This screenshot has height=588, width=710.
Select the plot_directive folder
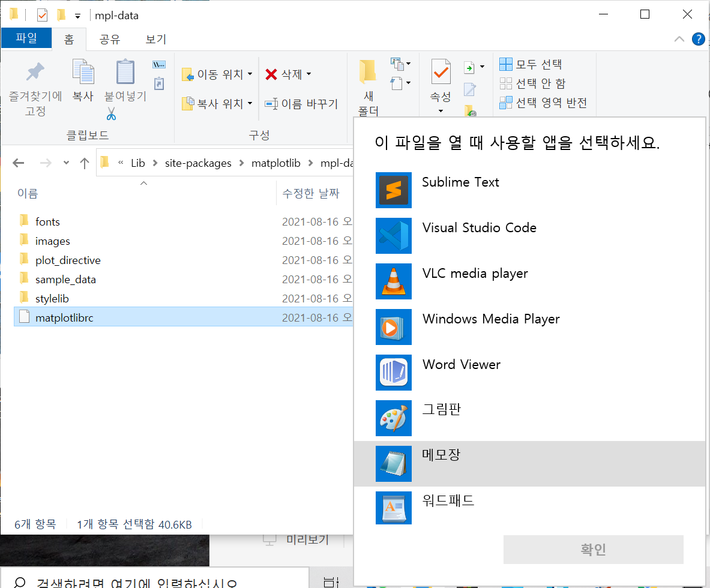click(x=68, y=260)
